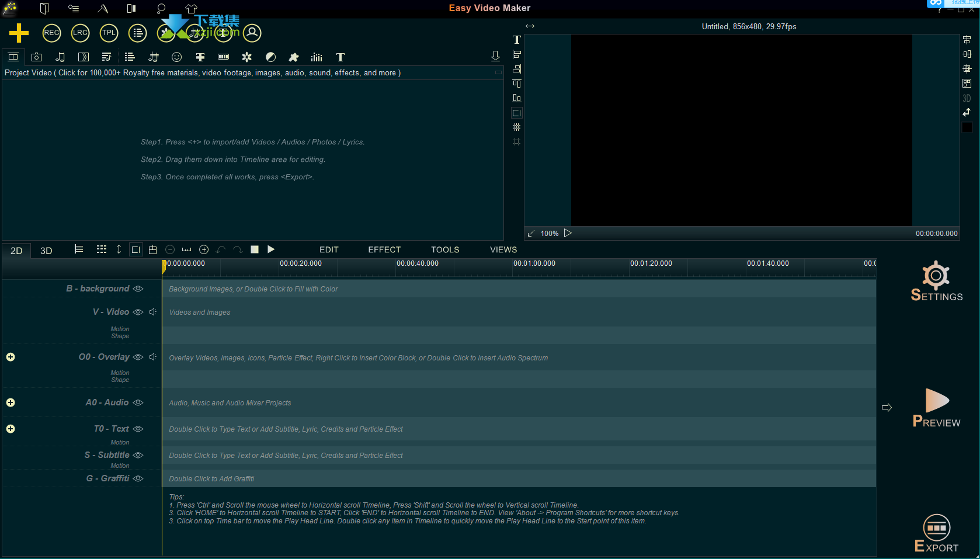The image size is (980, 559).
Task: Click the yellow plus add media button
Action: 19,33
